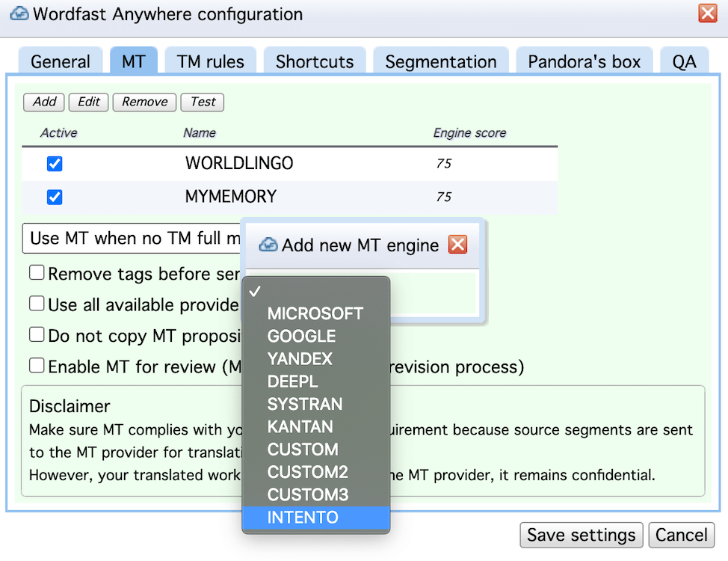Choose GOOGLE from the engine list
This screenshot has width=728, height=561.
point(315,336)
